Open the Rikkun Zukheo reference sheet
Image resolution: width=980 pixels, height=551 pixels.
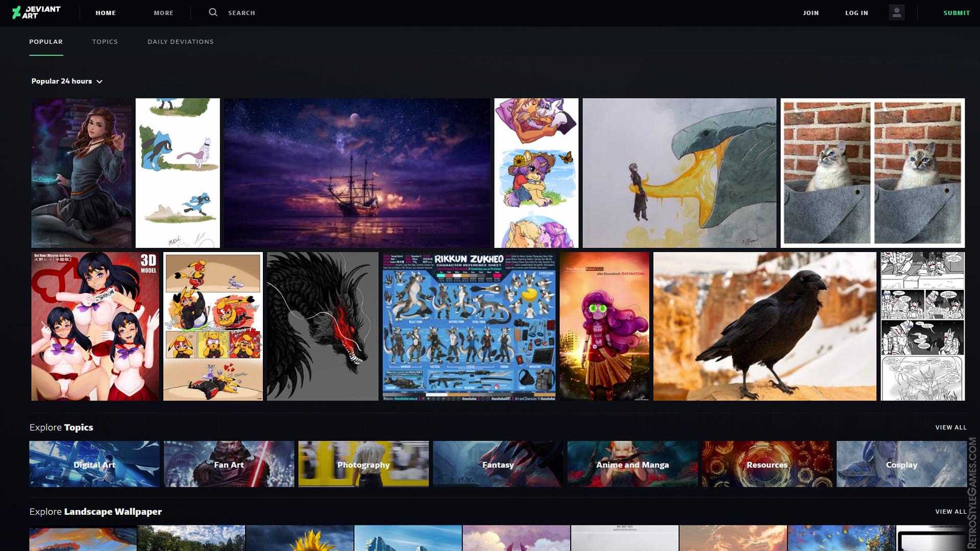click(x=469, y=326)
